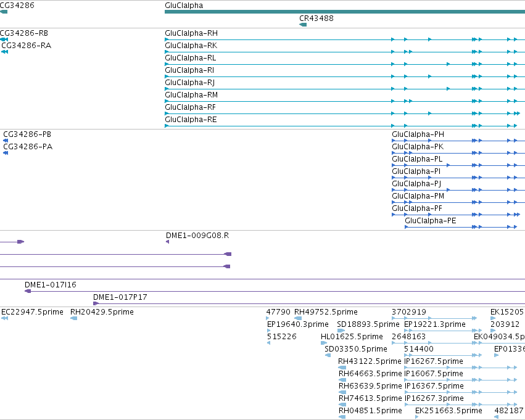The width and height of the screenshot is (525, 420).
Task: Click the 3702919 feature label
Action: (409, 312)
